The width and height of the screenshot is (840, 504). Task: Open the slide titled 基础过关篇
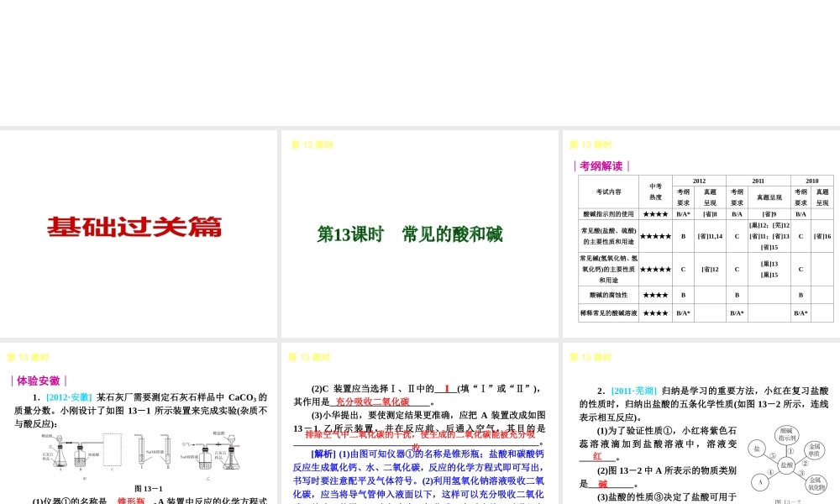coord(139,234)
